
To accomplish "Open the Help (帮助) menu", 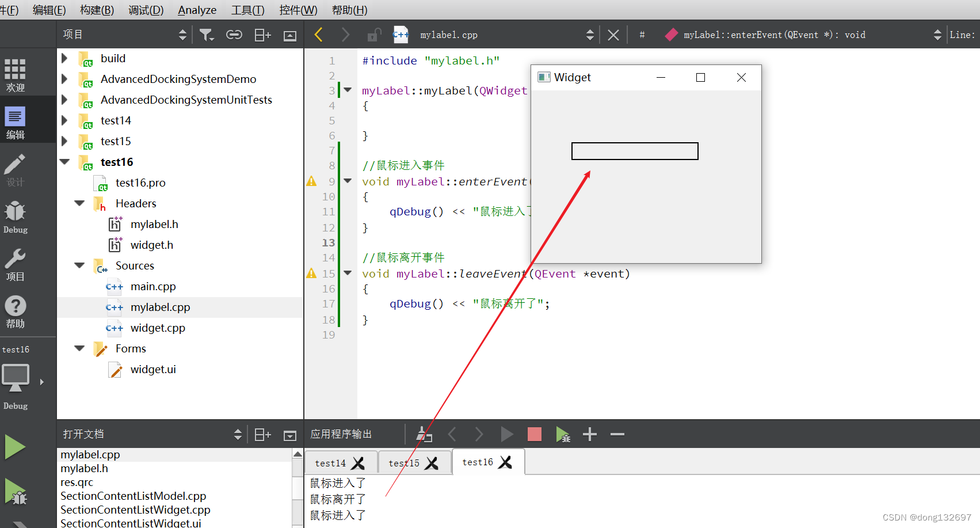I will click(x=349, y=10).
